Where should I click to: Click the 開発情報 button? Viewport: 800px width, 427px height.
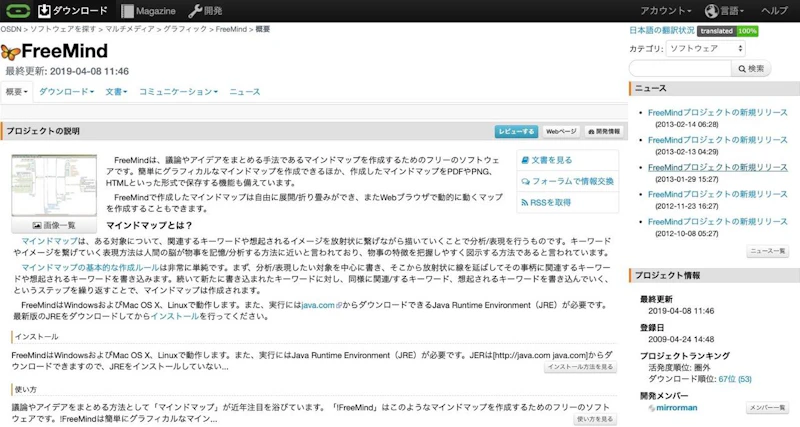(604, 132)
